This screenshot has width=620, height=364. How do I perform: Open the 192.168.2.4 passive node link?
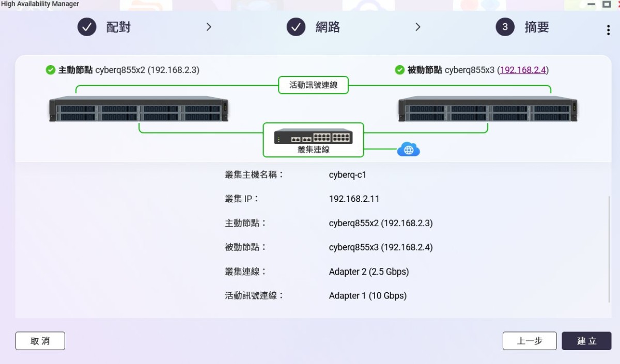[523, 70]
